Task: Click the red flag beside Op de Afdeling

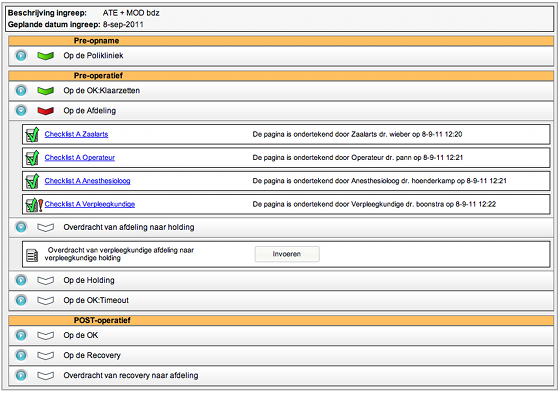Action: point(45,111)
